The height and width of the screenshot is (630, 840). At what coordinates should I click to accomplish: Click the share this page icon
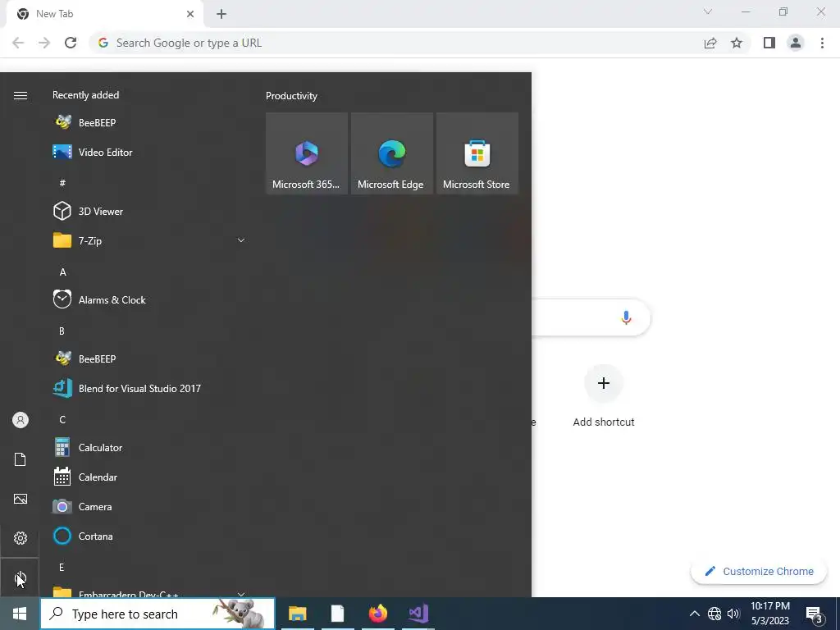(710, 43)
